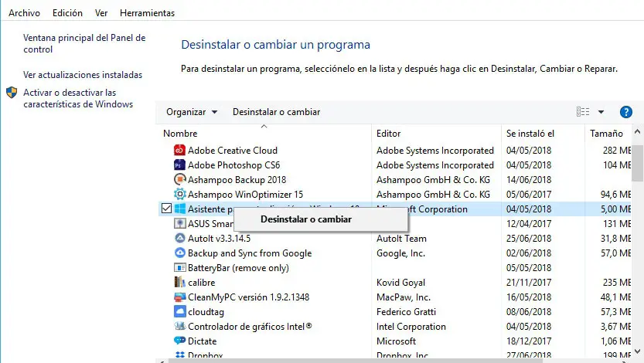
Task: Click the Ashampoo Backup 2018 icon
Action: (x=179, y=180)
